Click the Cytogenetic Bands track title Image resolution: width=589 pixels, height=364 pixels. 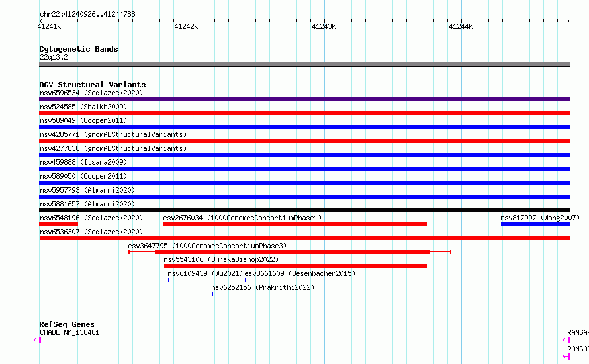[79, 49]
